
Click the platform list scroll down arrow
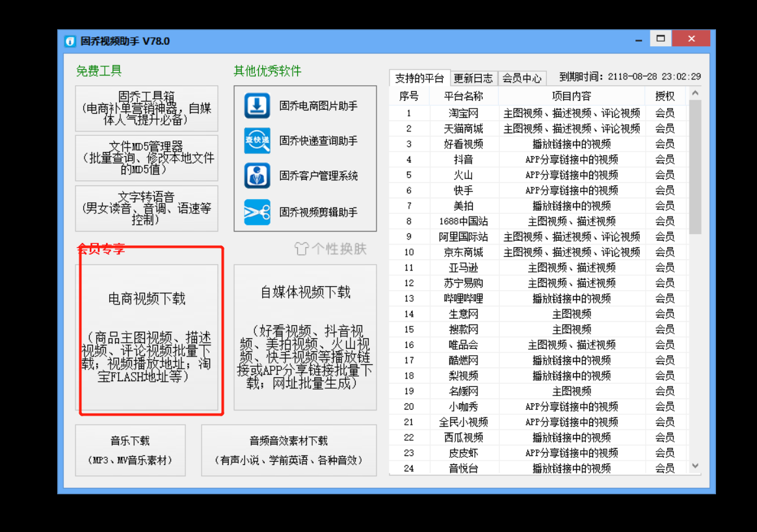(695, 466)
